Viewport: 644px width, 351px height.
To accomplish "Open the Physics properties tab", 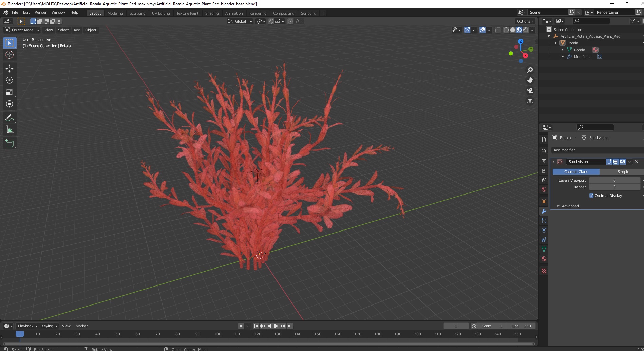I will pyautogui.click(x=544, y=230).
